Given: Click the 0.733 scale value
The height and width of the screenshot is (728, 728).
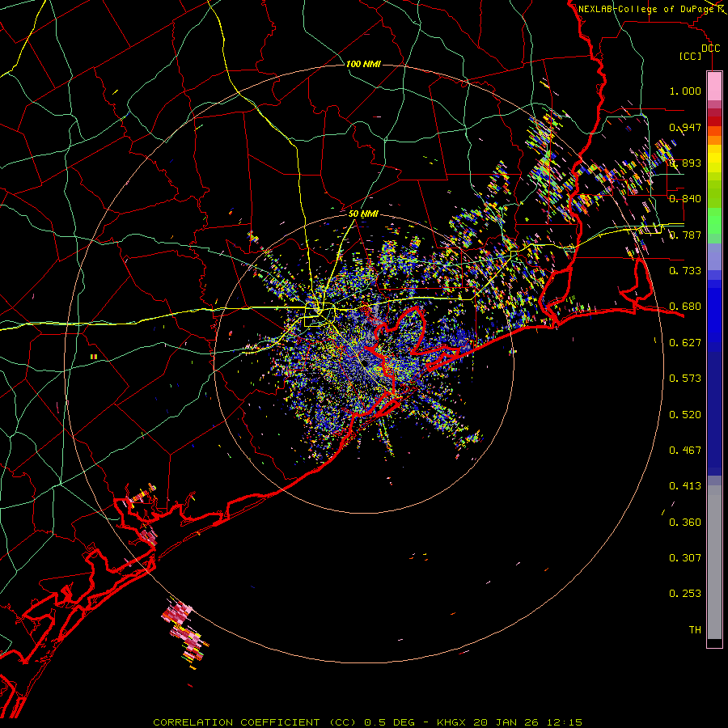Looking at the screenshot, I should coord(685,271).
